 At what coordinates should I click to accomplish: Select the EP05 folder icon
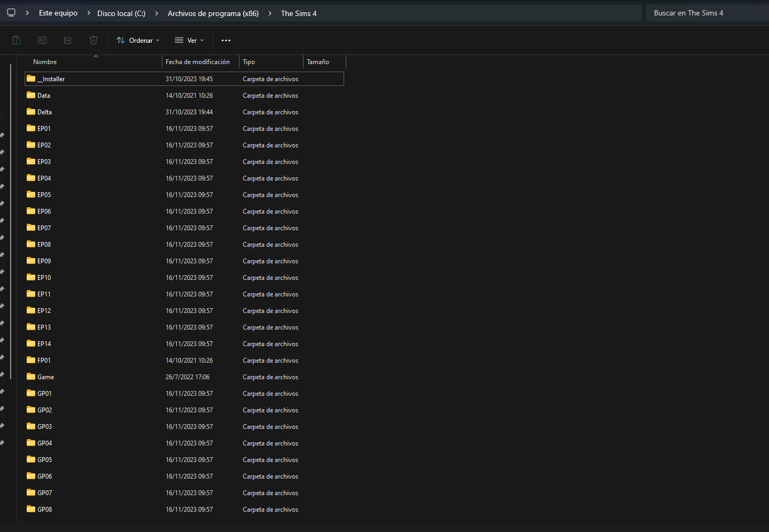tap(31, 194)
